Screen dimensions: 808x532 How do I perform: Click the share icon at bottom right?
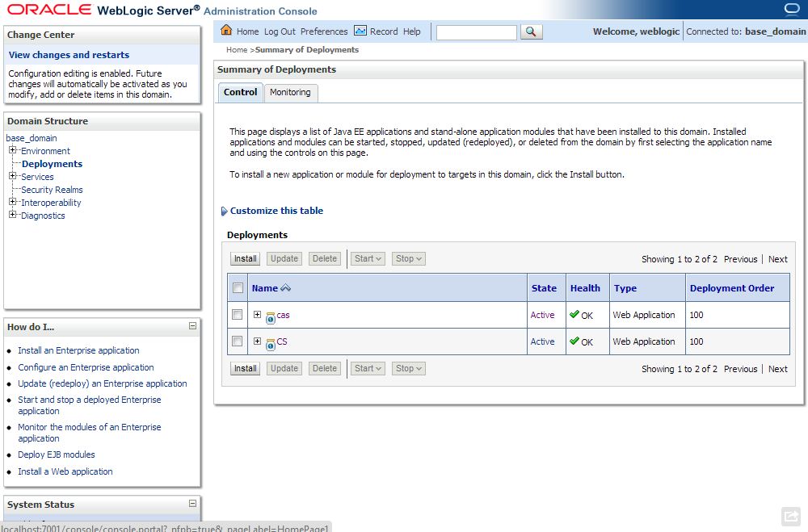[x=790, y=515]
